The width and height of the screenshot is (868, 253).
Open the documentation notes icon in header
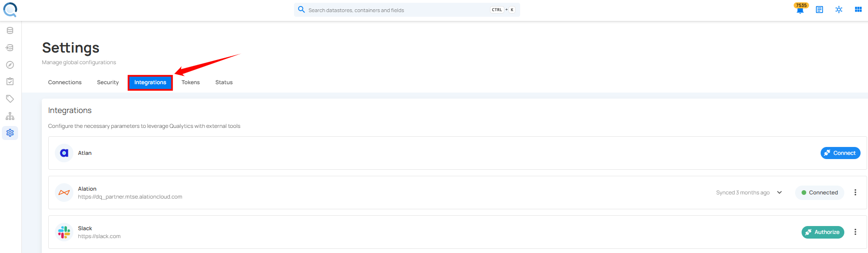[x=819, y=9]
